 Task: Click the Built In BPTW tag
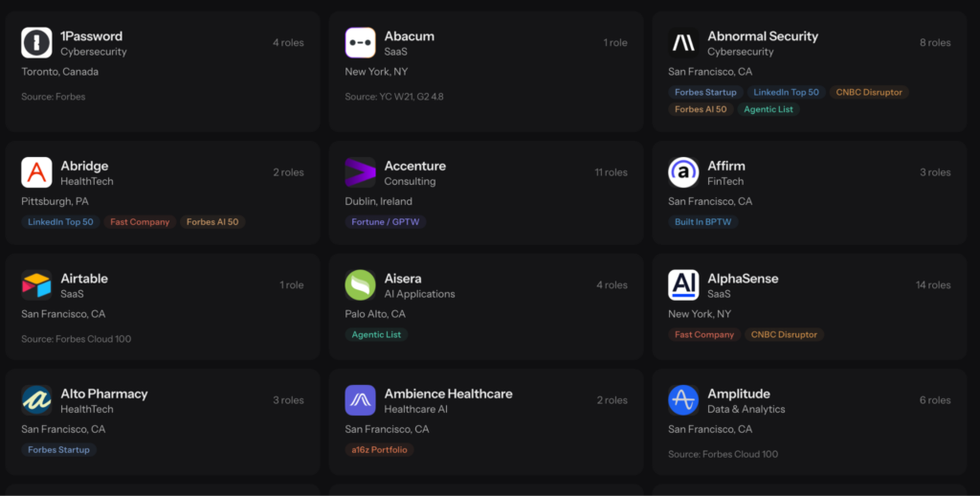(703, 221)
